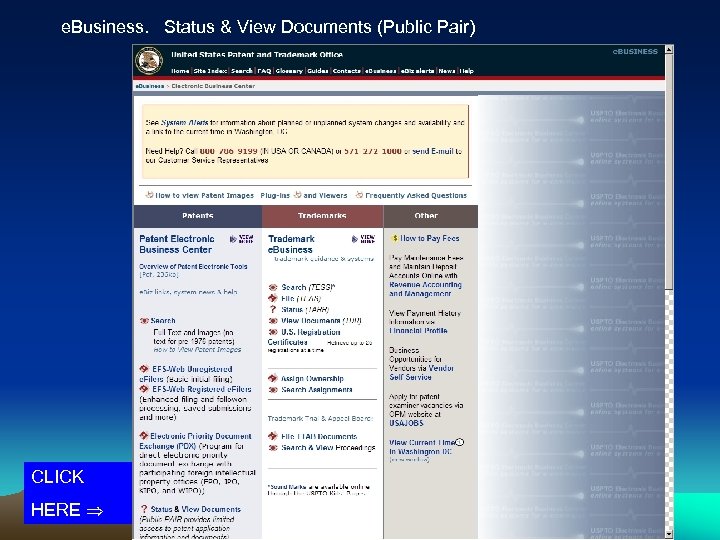Open Revenue Accounting and Management link
This screenshot has height=540, width=720.
[425, 289]
